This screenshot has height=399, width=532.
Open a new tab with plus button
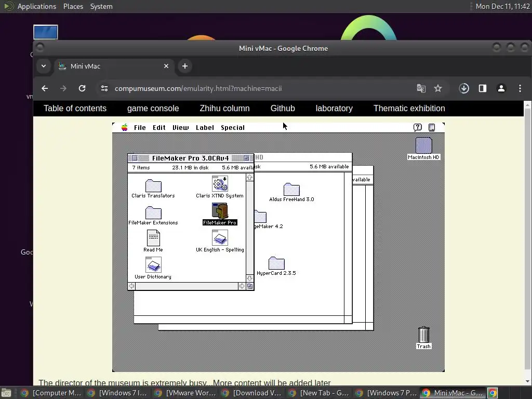coord(185,66)
